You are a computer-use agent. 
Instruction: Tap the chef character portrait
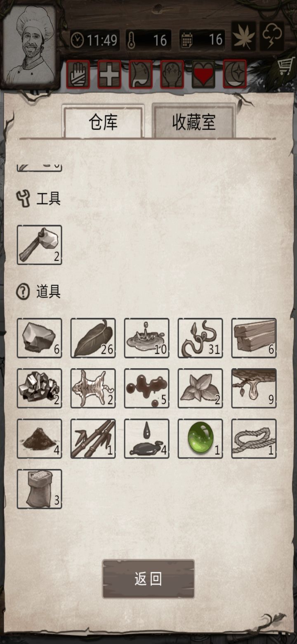(30, 45)
